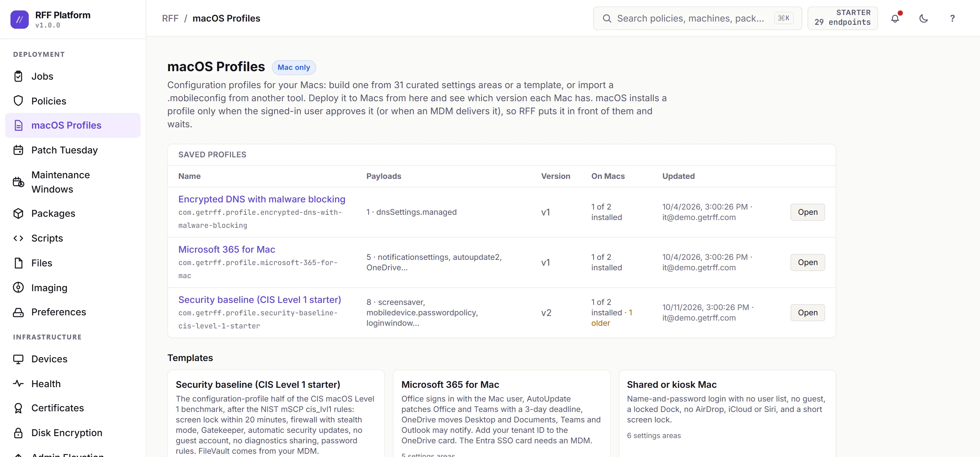Open the Packages box icon

pyautogui.click(x=18, y=213)
